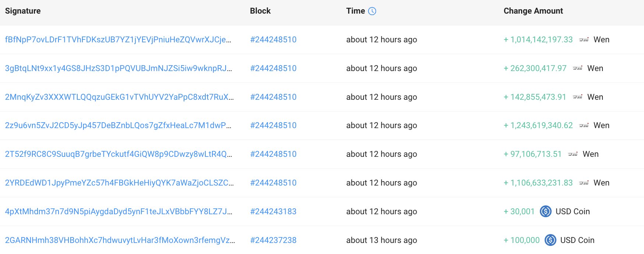This screenshot has height=254, width=644.
Task: Open transaction signature starting with fBfNpP7ovLDrF1
Action: click(118, 39)
